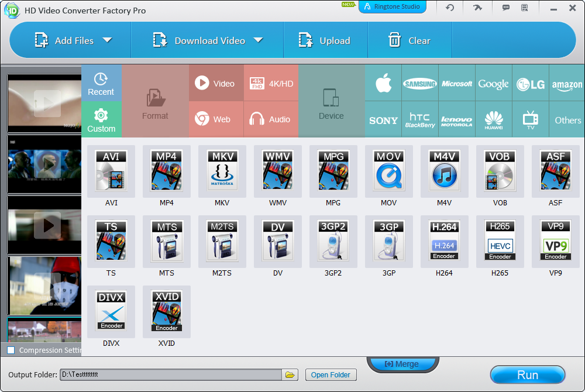Choose MP4 output format
The image size is (585, 392).
166,171
